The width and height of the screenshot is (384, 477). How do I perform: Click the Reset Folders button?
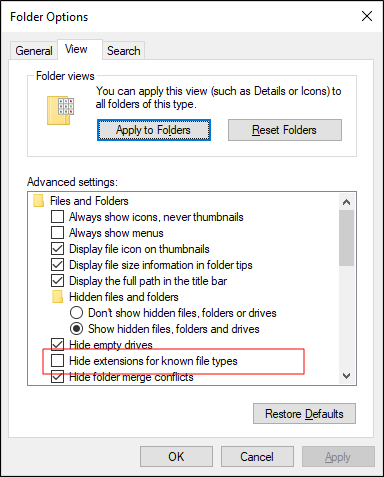(x=285, y=130)
